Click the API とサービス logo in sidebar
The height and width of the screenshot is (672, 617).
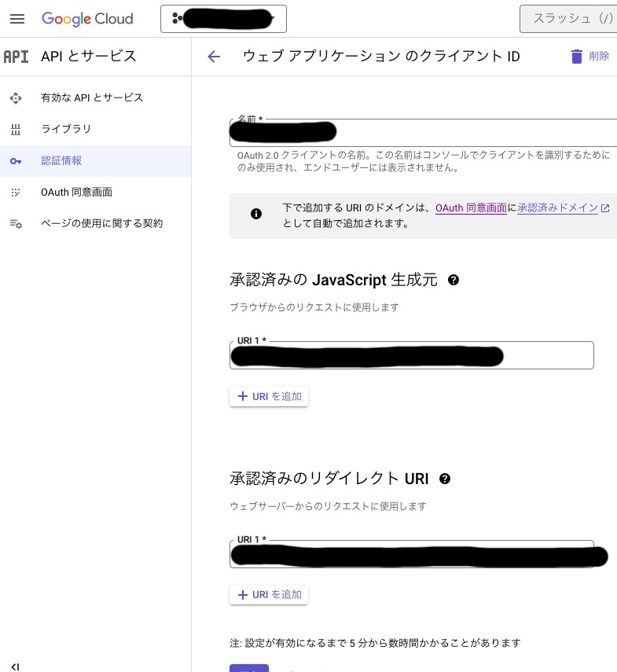[x=17, y=56]
